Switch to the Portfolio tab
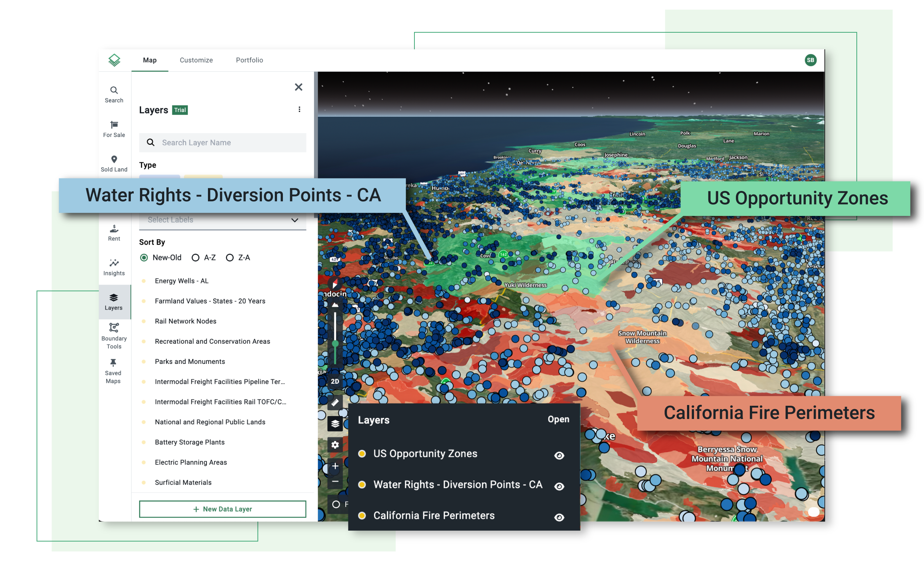 [249, 60]
